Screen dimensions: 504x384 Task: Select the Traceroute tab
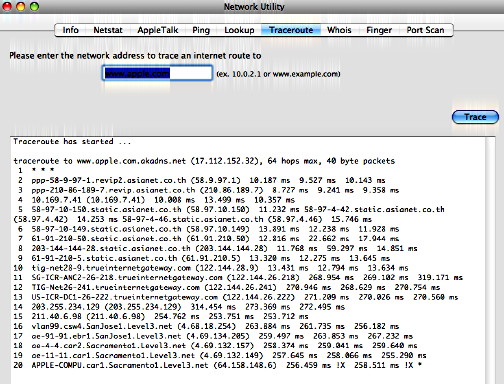[x=291, y=30]
